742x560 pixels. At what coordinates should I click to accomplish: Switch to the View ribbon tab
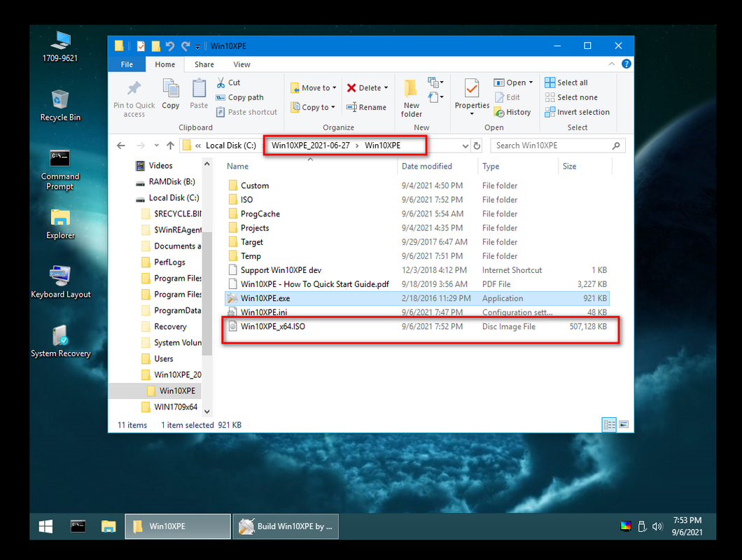click(241, 64)
